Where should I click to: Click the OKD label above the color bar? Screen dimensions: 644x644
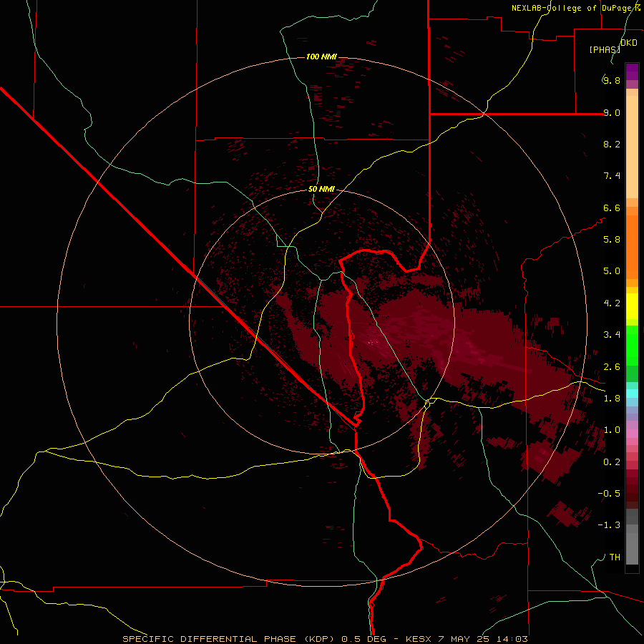click(x=629, y=43)
